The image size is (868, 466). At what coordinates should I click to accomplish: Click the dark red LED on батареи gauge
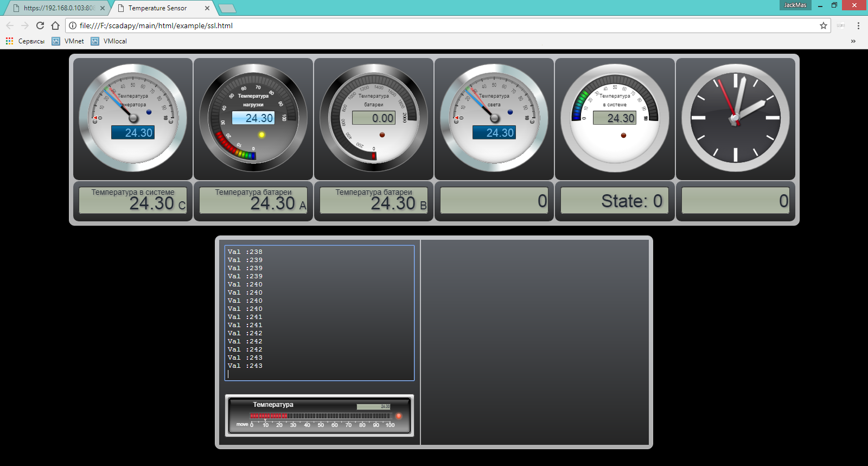382,135
